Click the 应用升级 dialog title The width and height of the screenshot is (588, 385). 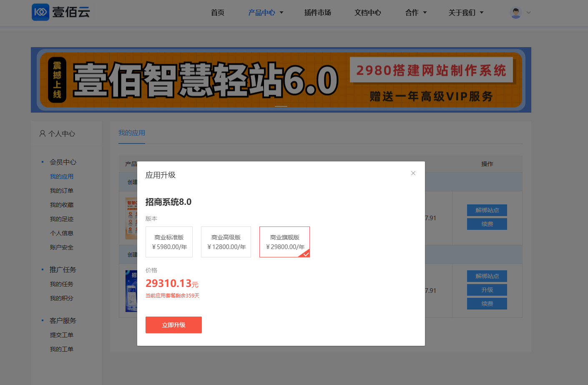(161, 175)
